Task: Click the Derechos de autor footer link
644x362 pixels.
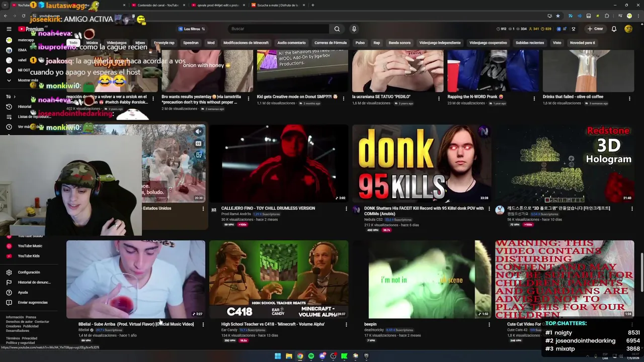Action: [19, 322]
